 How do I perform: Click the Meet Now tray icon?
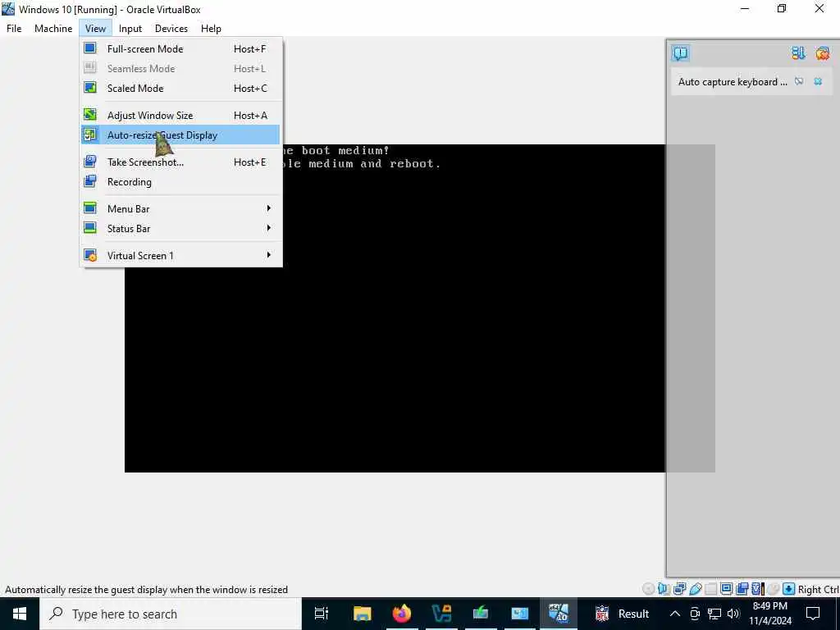(695, 614)
